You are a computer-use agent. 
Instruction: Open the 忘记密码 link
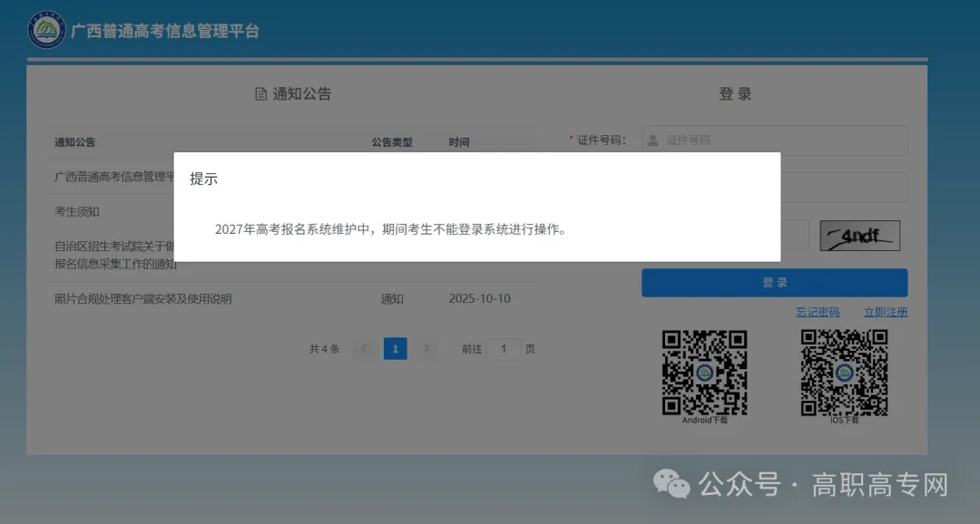tap(818, 312)
